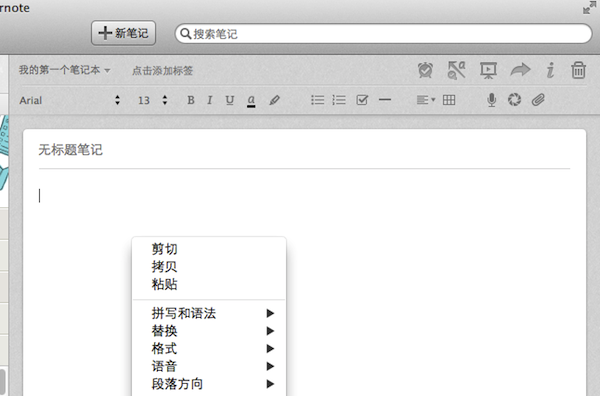Click the 搜索笔记 search field
600x396 pixels.
tap(383, 34)
